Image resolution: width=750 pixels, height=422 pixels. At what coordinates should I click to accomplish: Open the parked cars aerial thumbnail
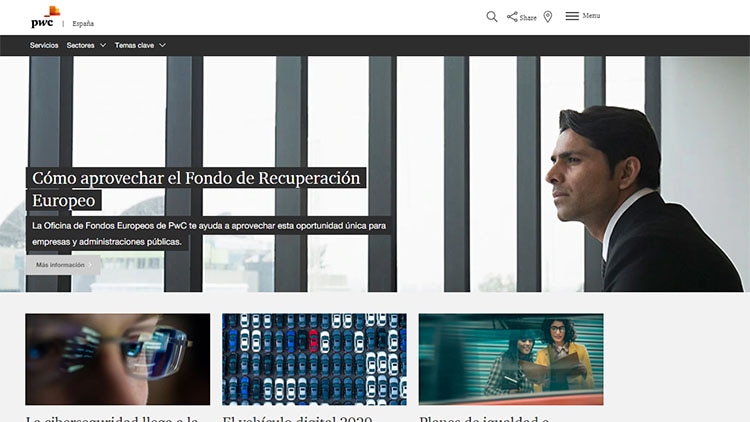click(x=314, y=358)
